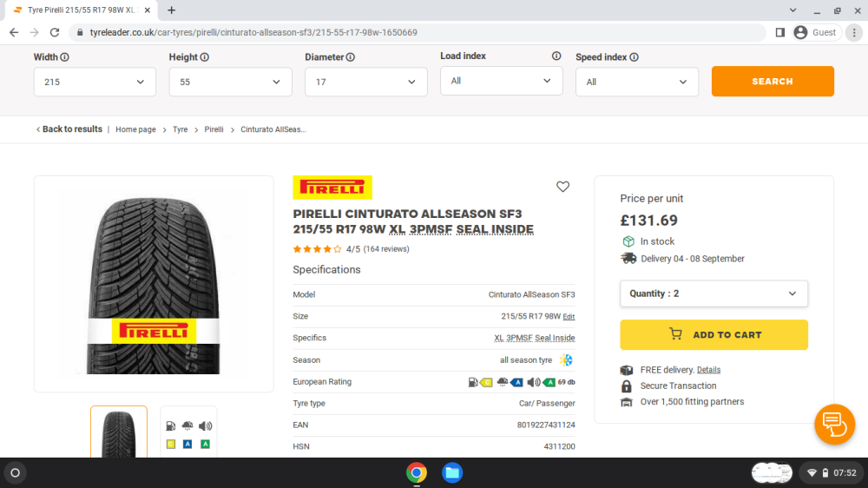This screenshot has height=488, width=868.
Task: Click Edit next to tyre size
Action: [569, 317]
